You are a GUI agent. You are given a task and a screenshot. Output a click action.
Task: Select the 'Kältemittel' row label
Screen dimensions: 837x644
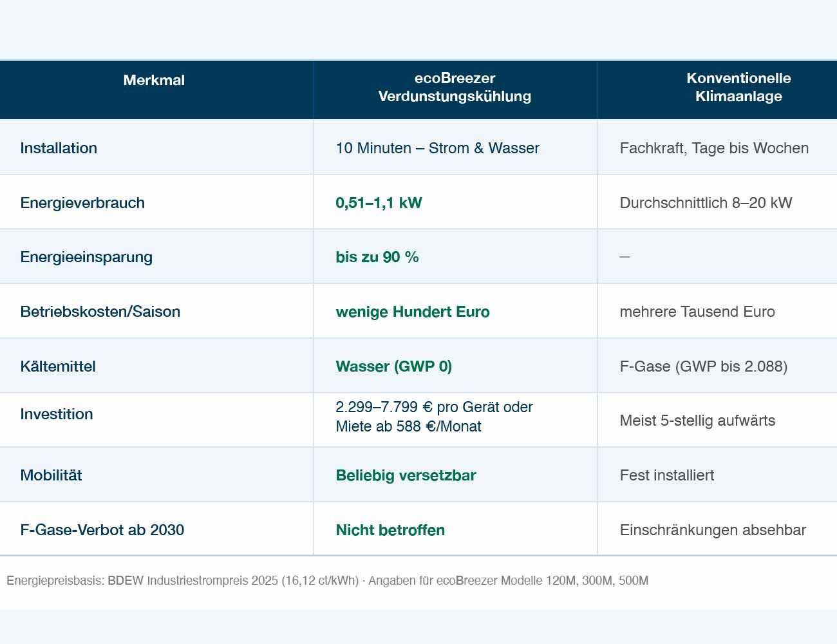[x=58, y=366]
